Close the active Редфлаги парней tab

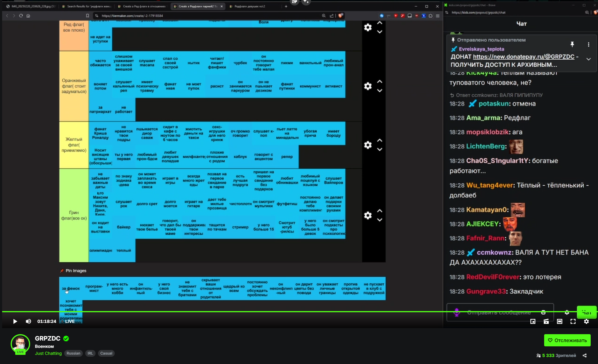click(222, 6)
